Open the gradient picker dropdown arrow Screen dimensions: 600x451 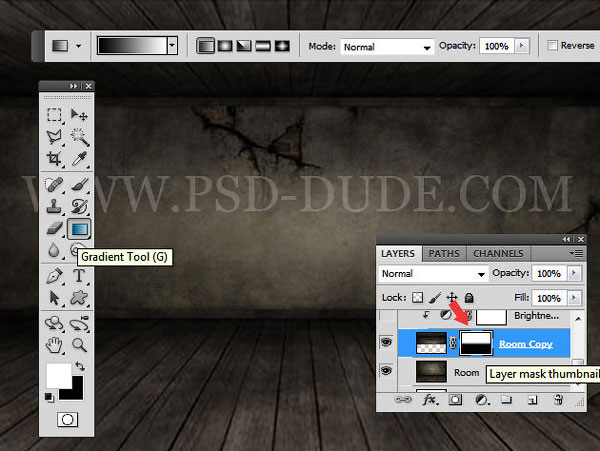click(172, 46)
